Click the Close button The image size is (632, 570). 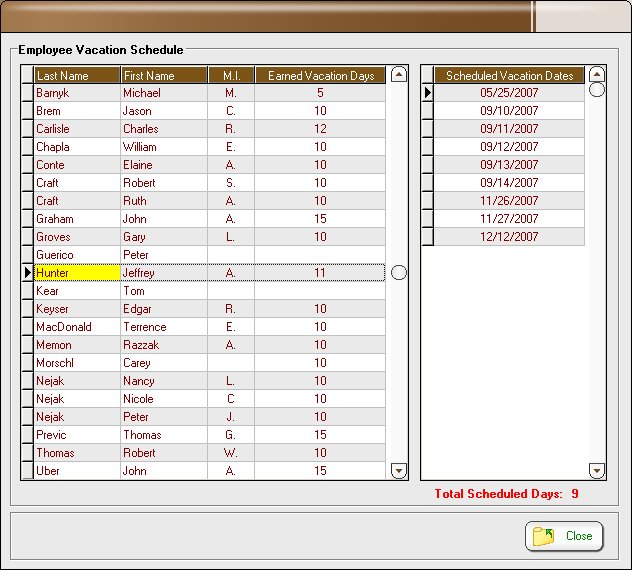(x=564, y=536)
